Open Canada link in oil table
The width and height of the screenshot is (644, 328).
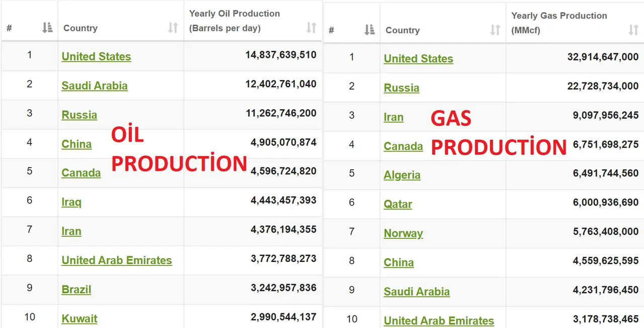[x=81, y=173]
